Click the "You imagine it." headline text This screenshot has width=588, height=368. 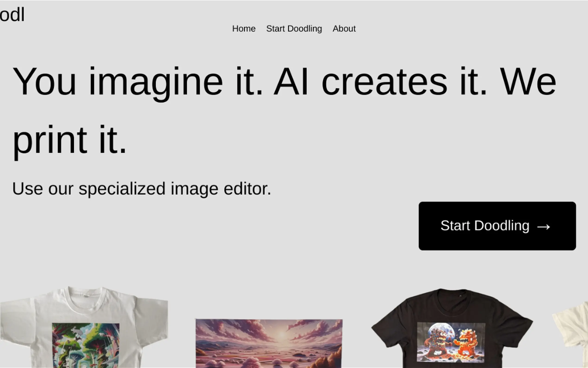tap(138, 82)
